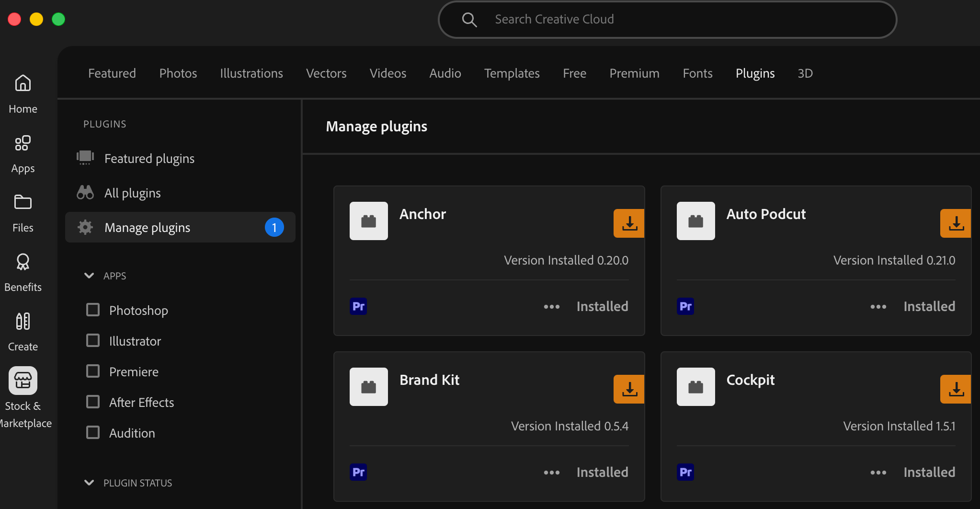Select Manage plugins in sidebar
Image resolution: width=980 pixels, height=509 pixels.
(180, 227)
